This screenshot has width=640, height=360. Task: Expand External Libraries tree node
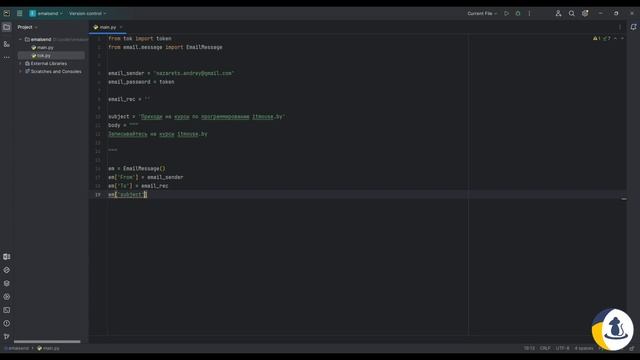[20, 64]
